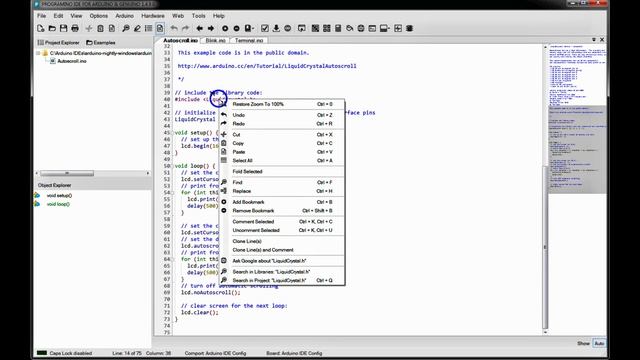This screenshot has height=360, width=640.
Task: Click the Show button at bottom right
Action: tap(583, 343)
